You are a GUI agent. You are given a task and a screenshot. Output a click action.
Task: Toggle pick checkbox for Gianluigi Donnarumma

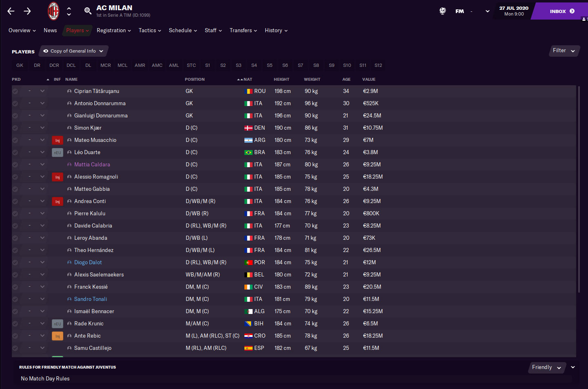(x=15, y=116)
